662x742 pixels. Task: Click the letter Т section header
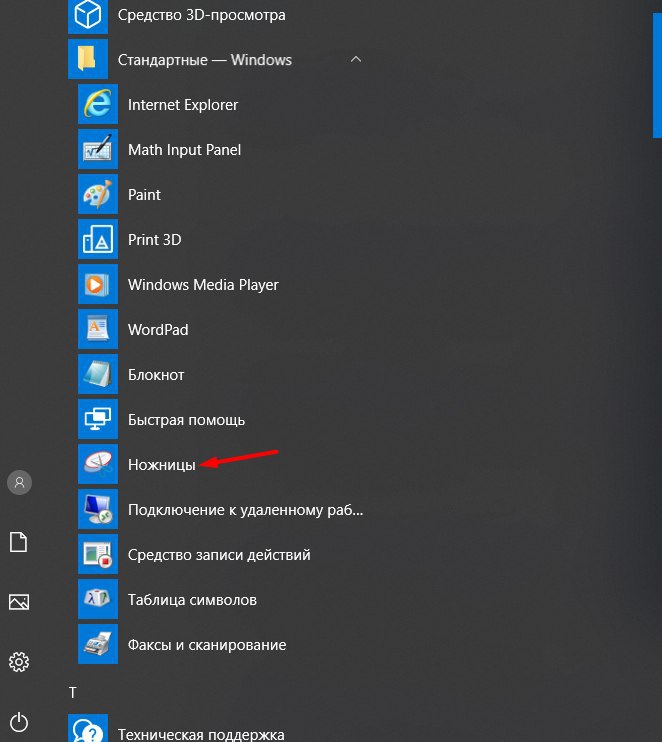(72, 693)
